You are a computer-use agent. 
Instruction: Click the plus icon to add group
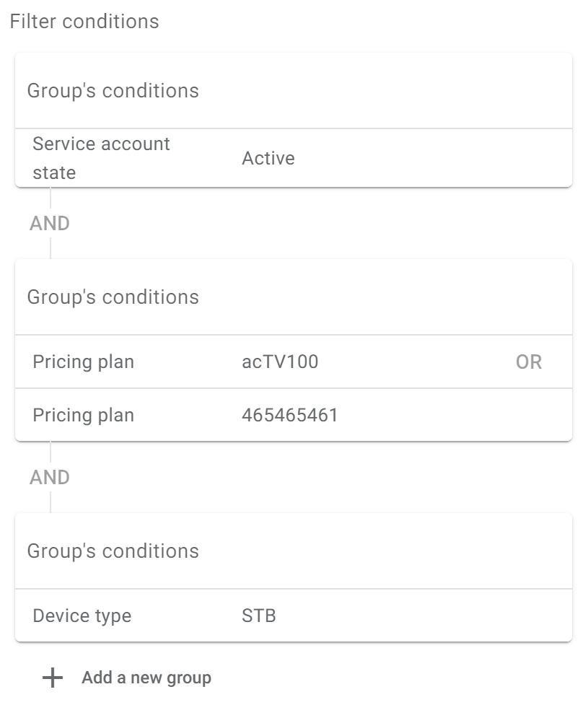click(x=53, y=678)
